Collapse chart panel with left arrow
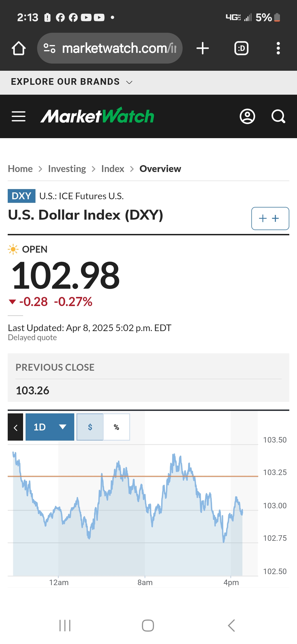 tap(15, 427)
